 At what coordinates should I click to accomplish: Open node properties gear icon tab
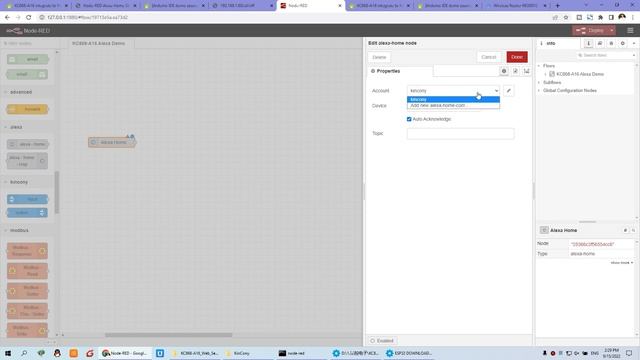[x=504, y=71]
